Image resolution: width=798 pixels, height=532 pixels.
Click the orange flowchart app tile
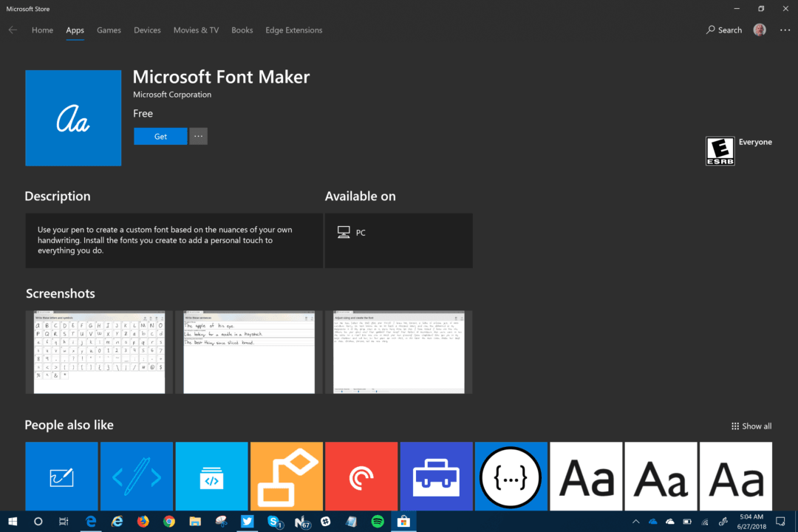tap(286, 476)
